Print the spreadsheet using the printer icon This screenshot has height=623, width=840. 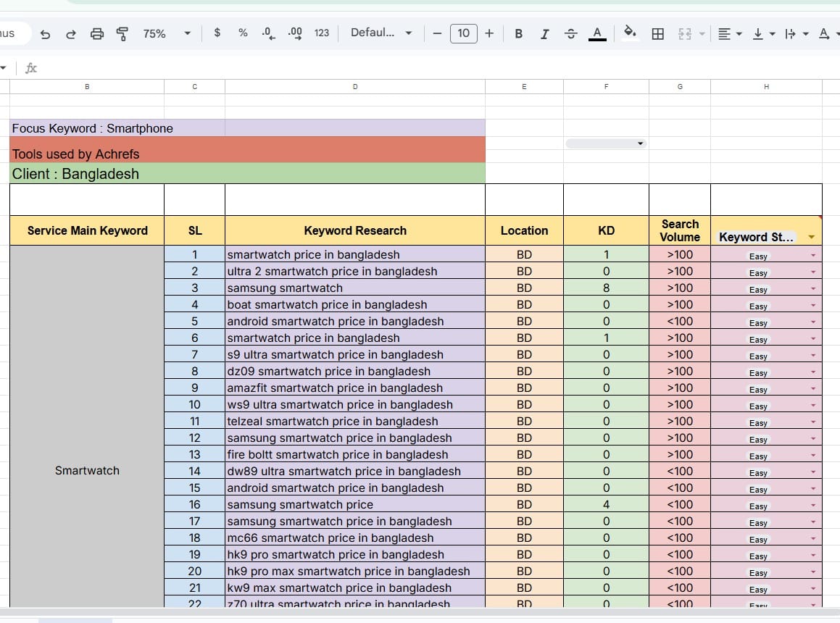tap(97, 33)
